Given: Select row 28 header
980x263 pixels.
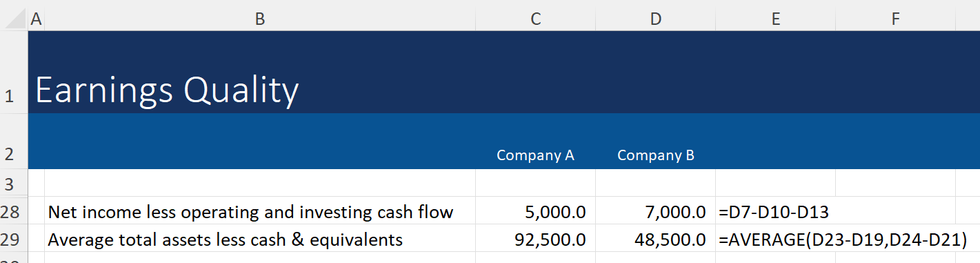Looking at the screenshot, I should click(14, 211).
